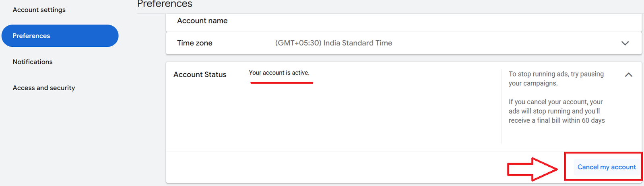The width and height of the screenshot is (644, 186).
Task: Open Notifications in the sidebar
Action: 33,62
